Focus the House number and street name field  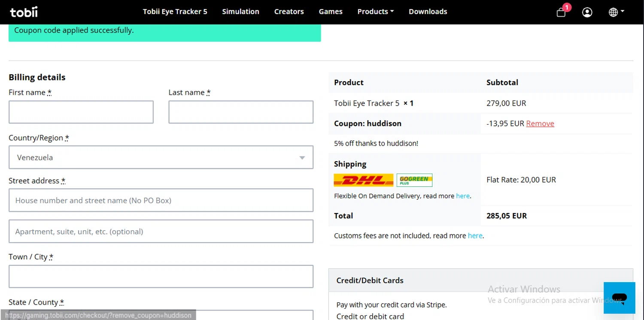coord(161,200)
